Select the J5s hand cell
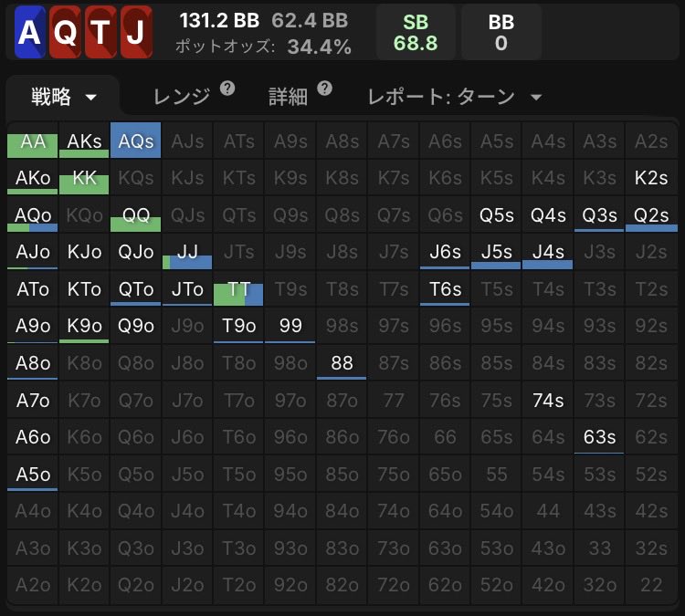Viewport: 685px width, 616px height. (496, 252)
